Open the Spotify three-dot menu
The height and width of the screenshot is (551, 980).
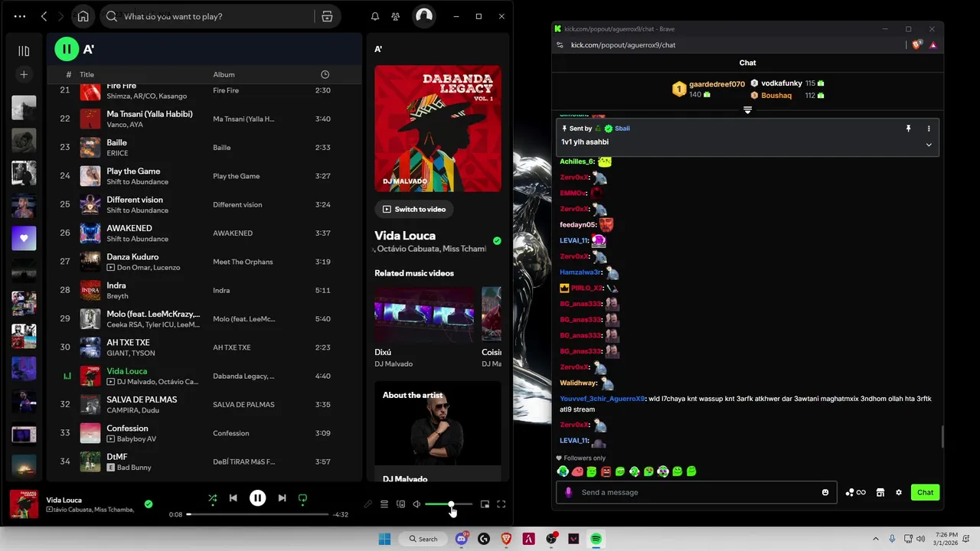tap(20, 16)
